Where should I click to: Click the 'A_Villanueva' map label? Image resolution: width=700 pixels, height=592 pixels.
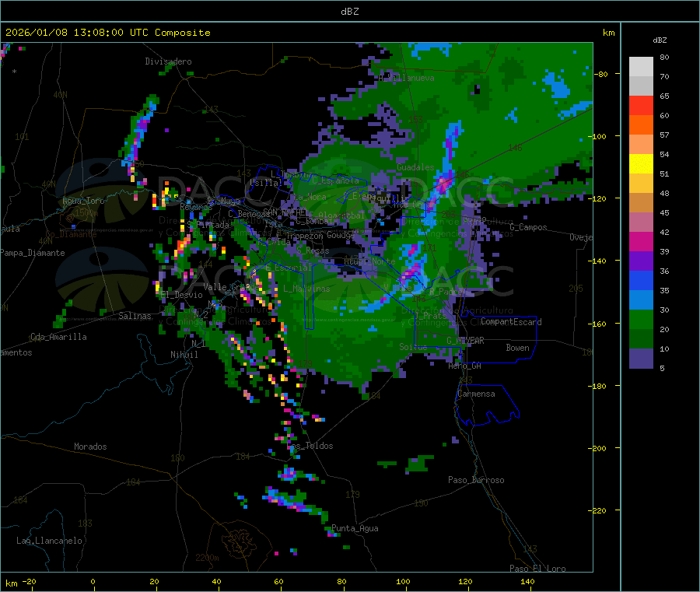point(406,78)
